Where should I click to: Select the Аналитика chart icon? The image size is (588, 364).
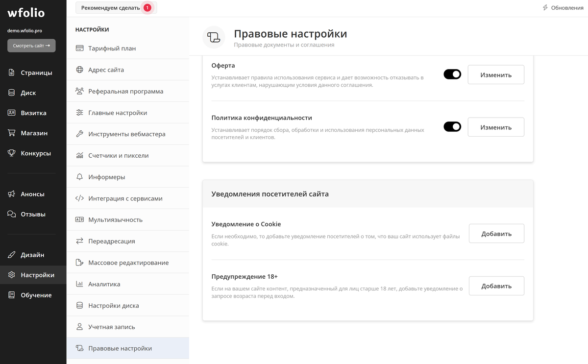pos(79,284)
